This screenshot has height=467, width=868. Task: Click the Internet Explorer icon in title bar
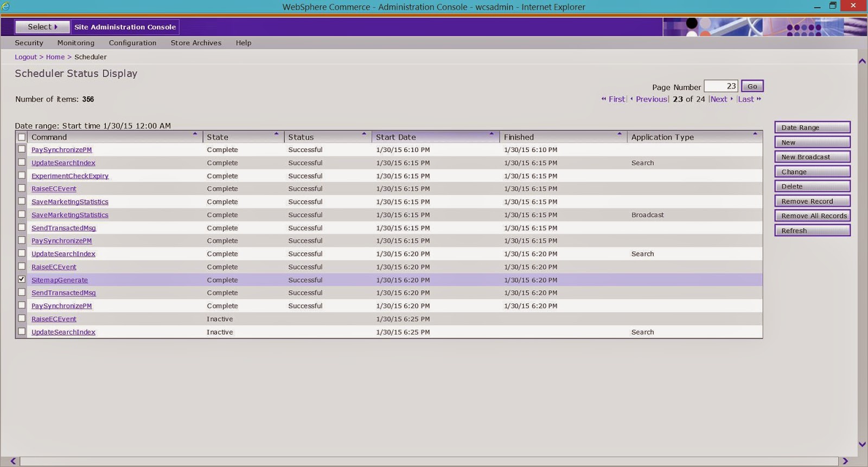6,7
